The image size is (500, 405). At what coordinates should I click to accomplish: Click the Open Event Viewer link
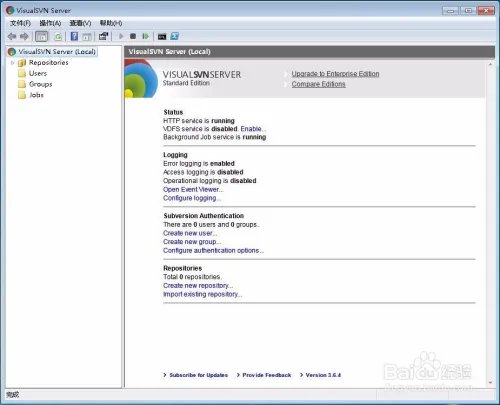[x=193, y=189]
